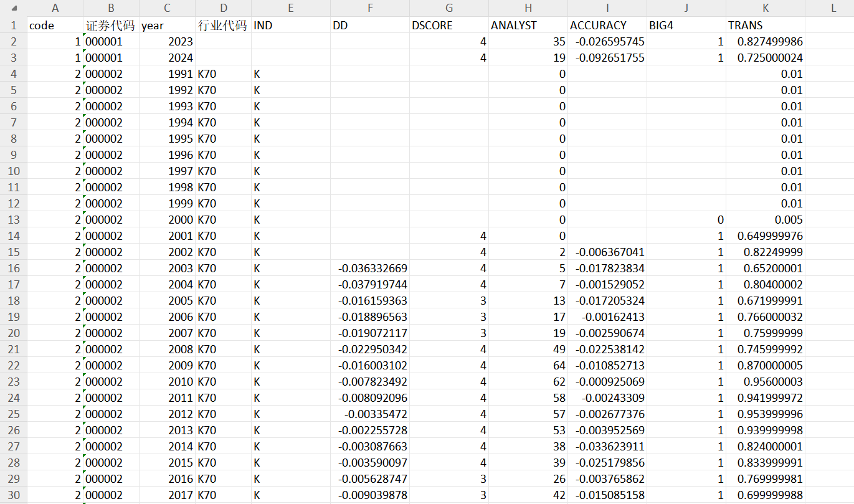Viewport: 854px width, 504px height.
Task: Click the DD value -0.022950342
Action: 370,349
